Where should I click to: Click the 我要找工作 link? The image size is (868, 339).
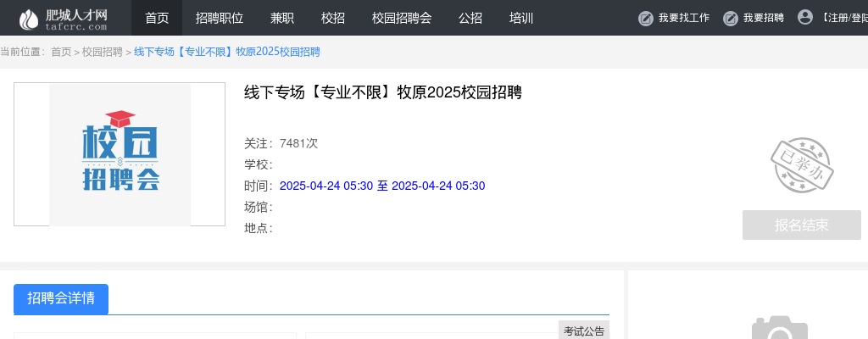point(683,18)
